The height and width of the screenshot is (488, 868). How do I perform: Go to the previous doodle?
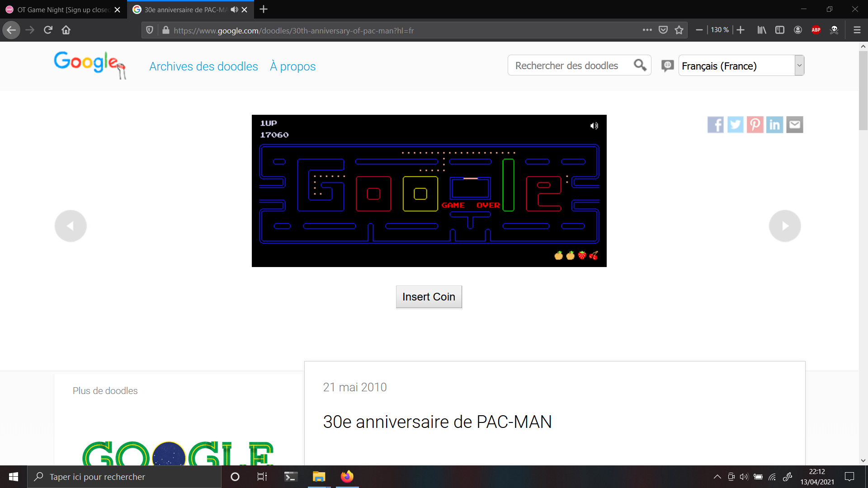(71, 226)
